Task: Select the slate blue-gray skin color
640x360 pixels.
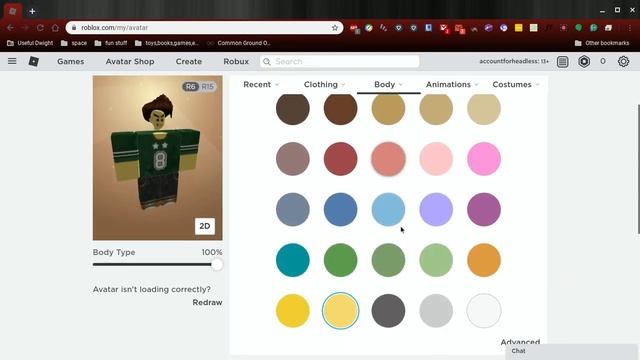Action: point(293,209)
